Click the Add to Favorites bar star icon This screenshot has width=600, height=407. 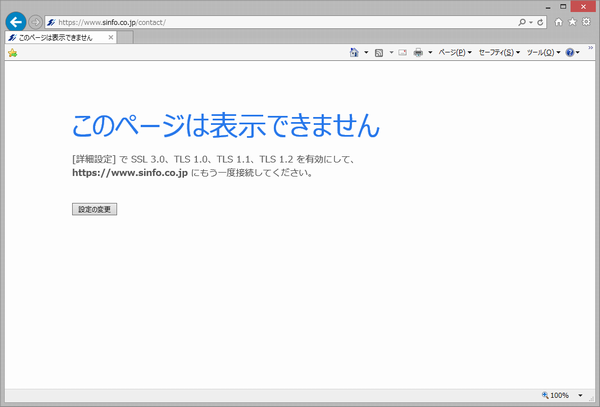[12, 53]
